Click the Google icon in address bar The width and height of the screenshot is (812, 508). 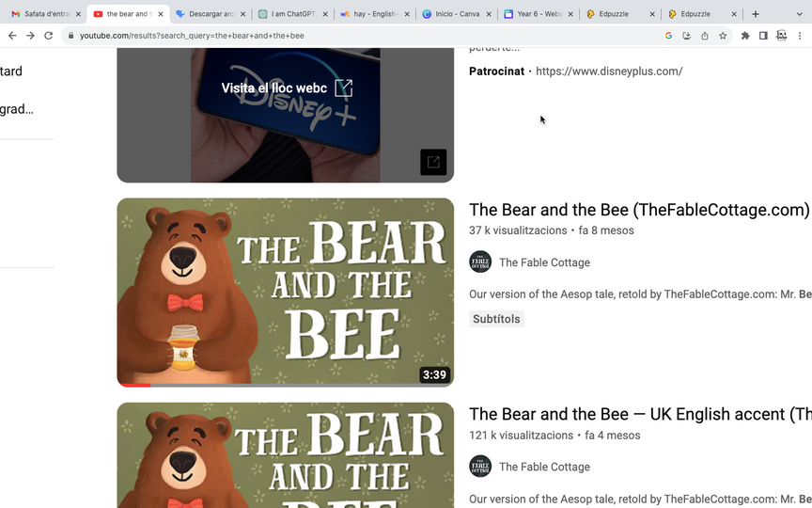tap(668, 36)
